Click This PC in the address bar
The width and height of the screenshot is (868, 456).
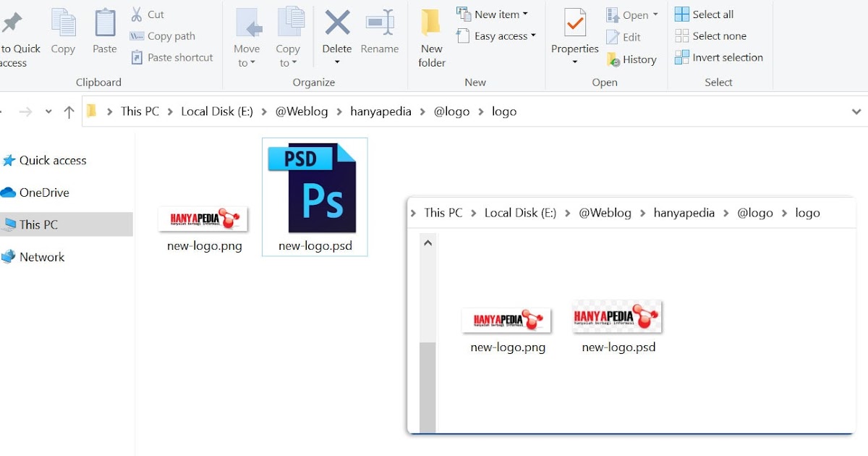[x=140, y=111]
